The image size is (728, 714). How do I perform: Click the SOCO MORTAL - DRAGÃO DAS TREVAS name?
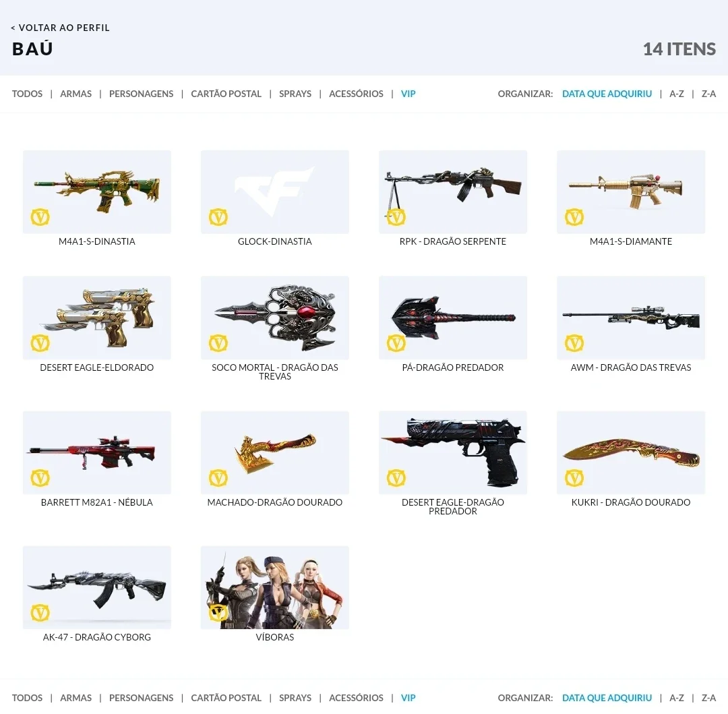(275, 372)
